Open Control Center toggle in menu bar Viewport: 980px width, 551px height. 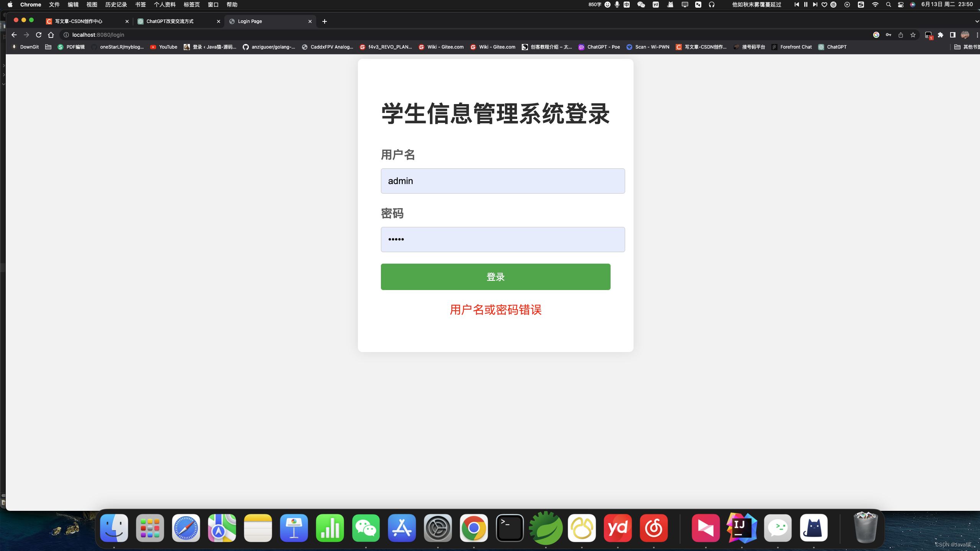(901, 5)
